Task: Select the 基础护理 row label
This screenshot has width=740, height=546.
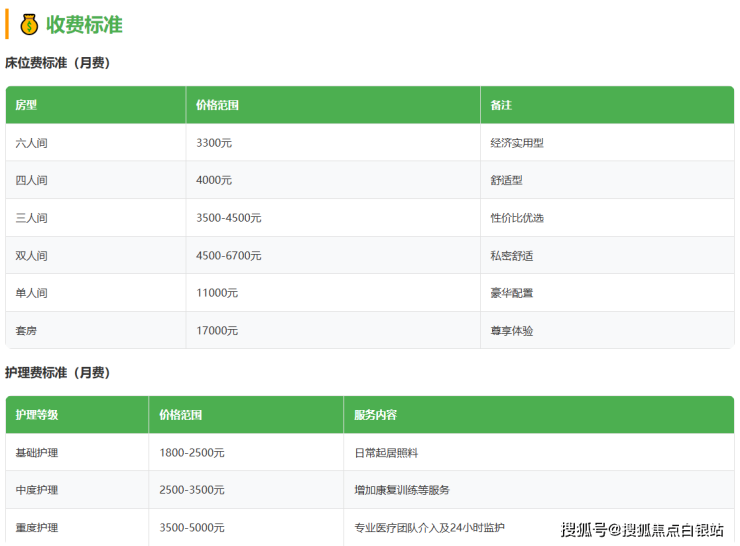Action: click(x=37, y=453)
